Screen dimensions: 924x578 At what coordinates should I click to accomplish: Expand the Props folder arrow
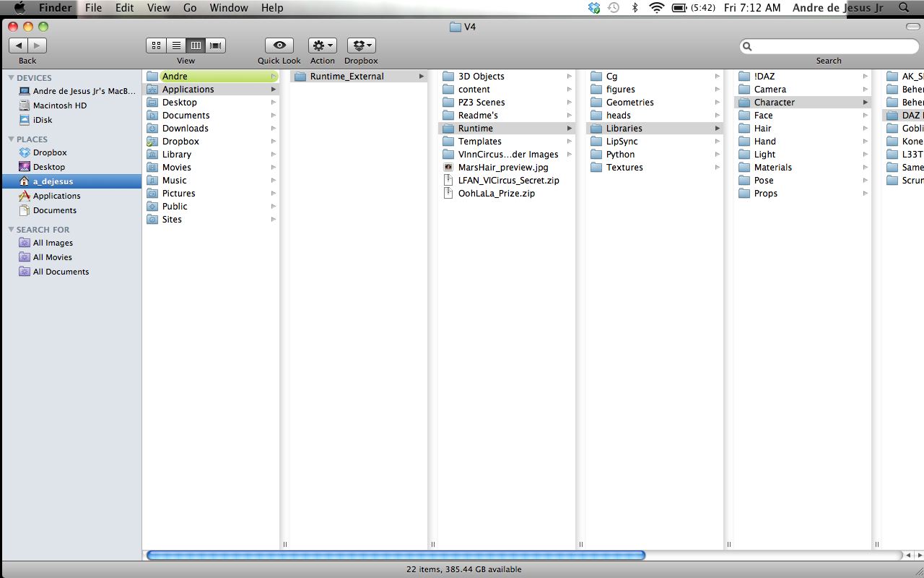pyautogui.click(x=866, y=194)
